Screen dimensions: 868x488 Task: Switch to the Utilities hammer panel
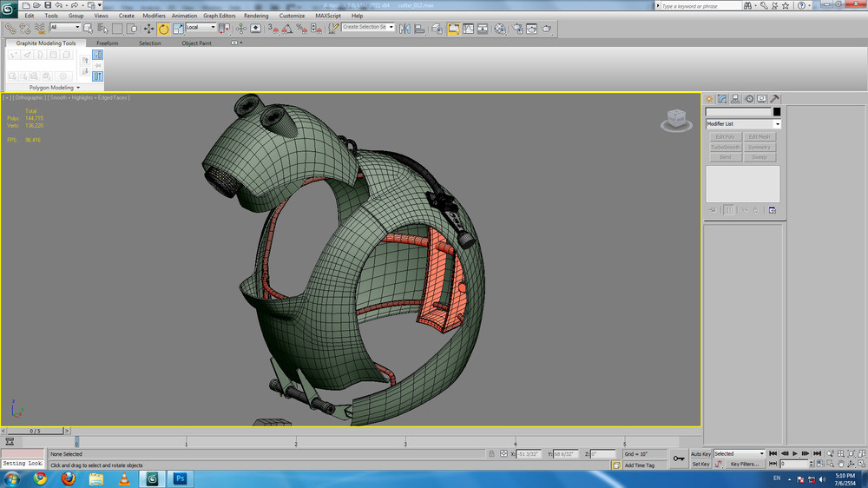click(x=774, y=99)
